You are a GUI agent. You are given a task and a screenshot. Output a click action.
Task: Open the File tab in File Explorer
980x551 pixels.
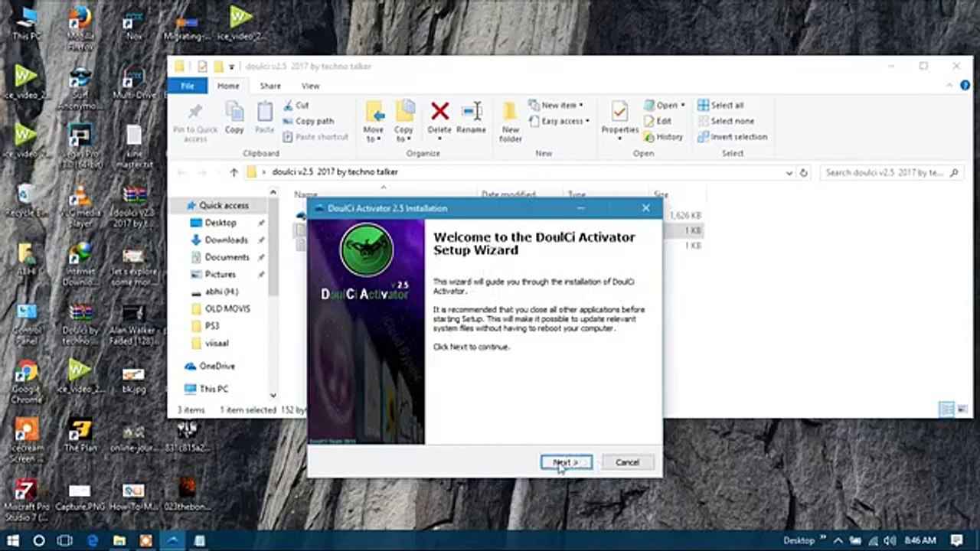[187, 86]
